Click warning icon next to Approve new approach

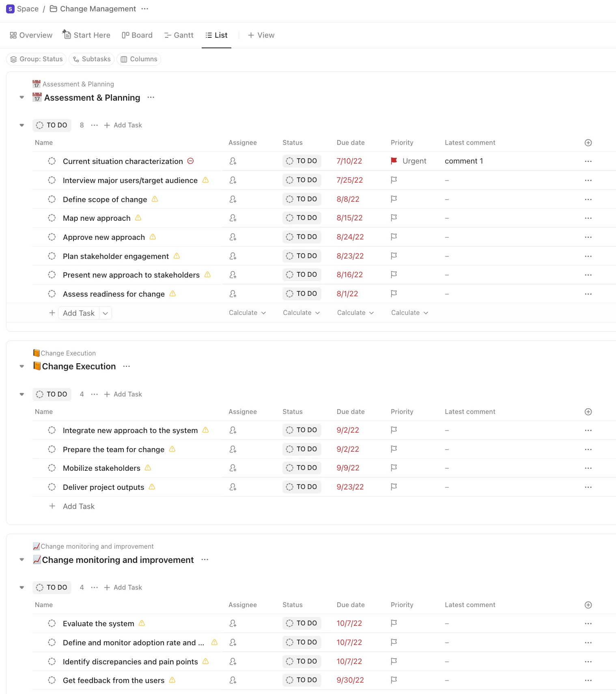click(153, 237)
